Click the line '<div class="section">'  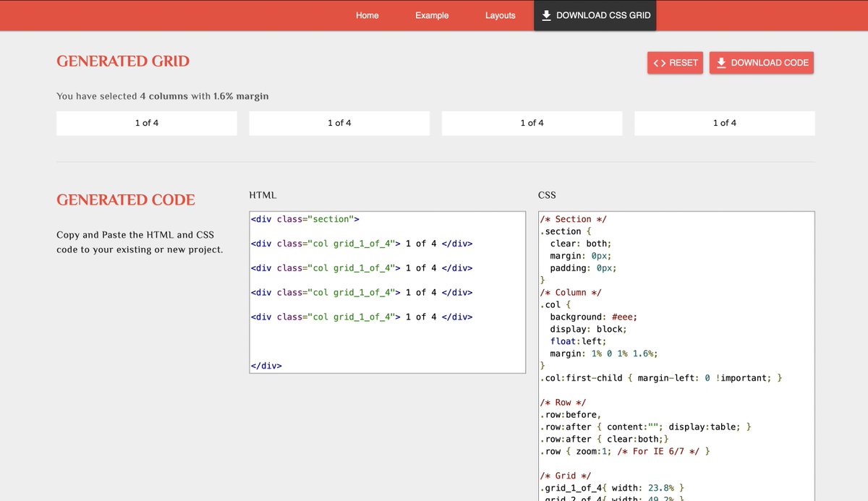(305, 219)
